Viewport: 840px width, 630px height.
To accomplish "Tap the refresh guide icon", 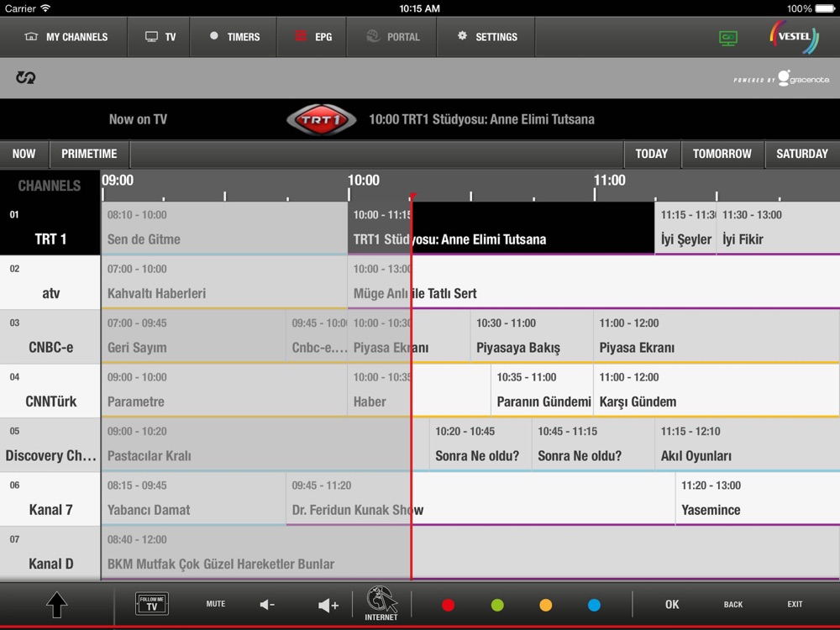I will tap(25, 77).
